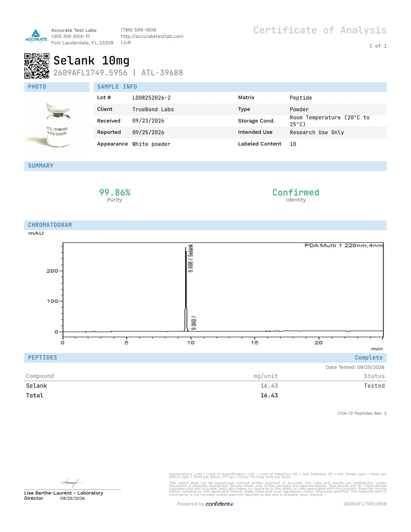The height and width of the screenshot is (532, 411).
Task: Click PDA Multi 1 220nm,4nm label
Action: click(344, 245)
